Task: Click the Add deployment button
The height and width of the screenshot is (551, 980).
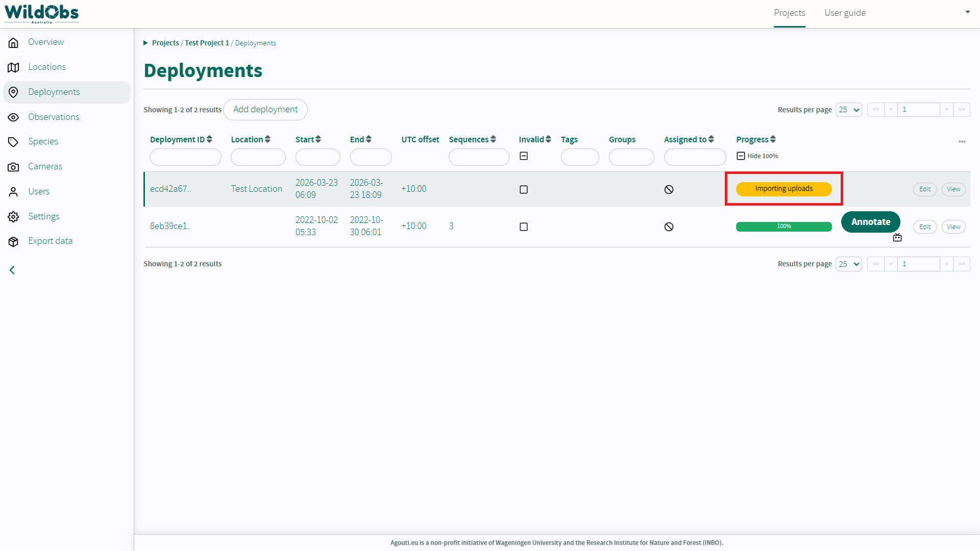Action: (x=265, y=110)
